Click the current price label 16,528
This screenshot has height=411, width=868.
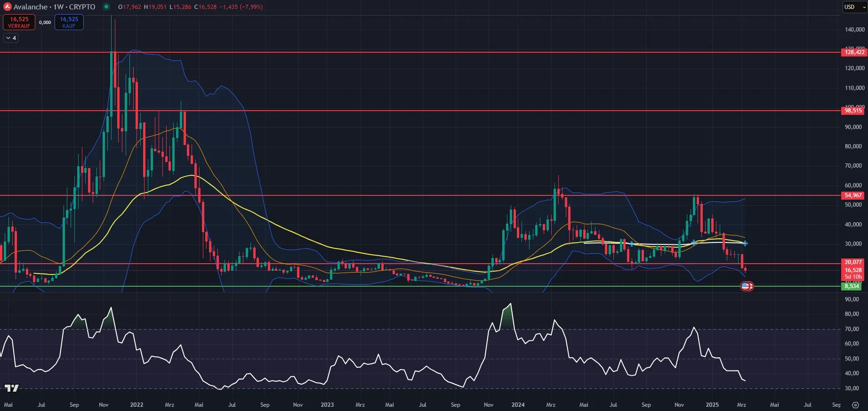tap(853, 270)
